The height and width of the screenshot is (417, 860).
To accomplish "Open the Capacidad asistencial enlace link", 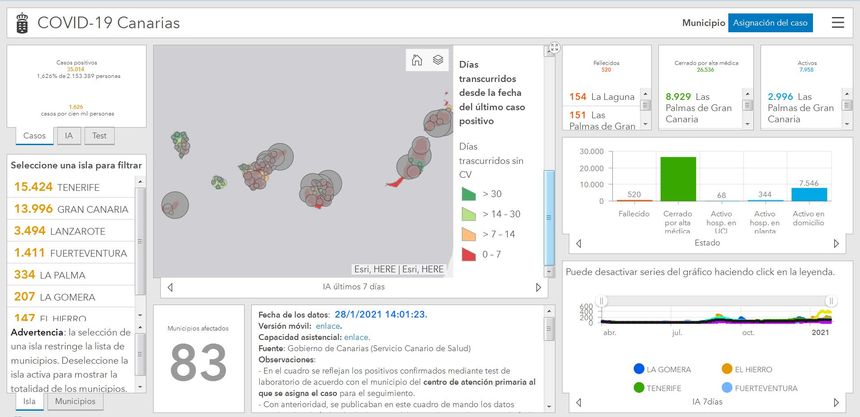I will coord(357,337).
